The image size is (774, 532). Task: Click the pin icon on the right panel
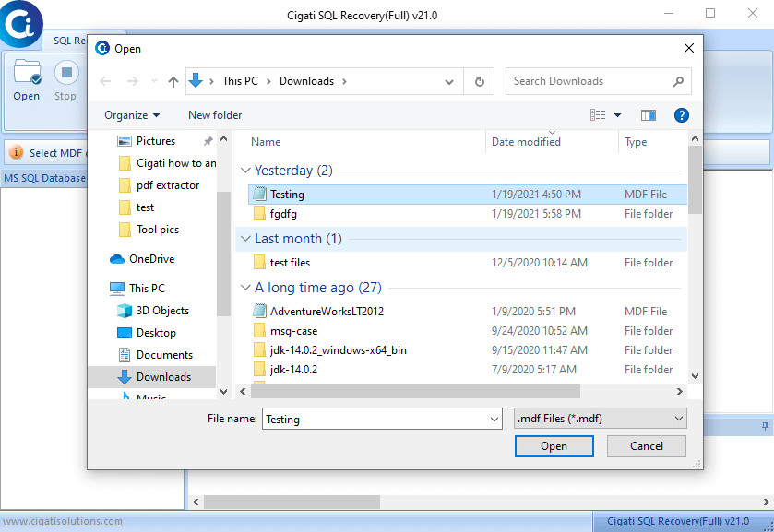[765, 426]
